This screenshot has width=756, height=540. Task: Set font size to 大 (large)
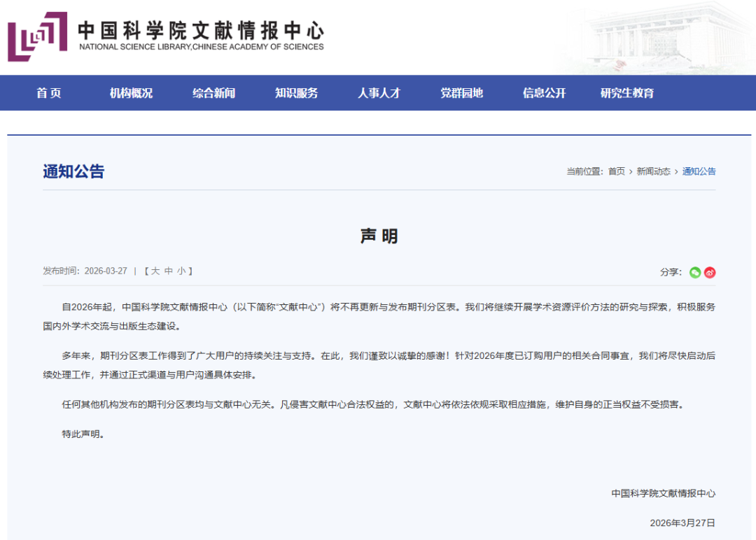click(156, 271)
